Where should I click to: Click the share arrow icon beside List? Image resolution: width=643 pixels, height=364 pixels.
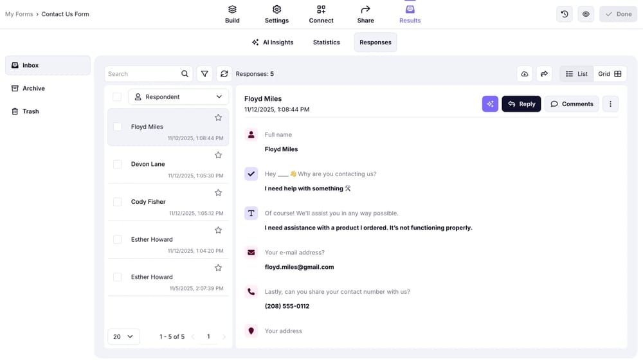coord(544,74)
